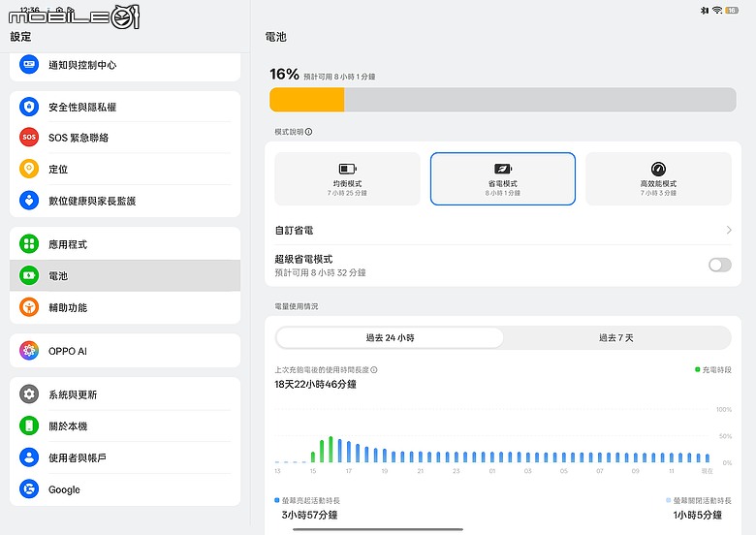The image size is (756, 535).
Task: Open OPPO AI settings entry
Action: click(x=125, y=351)
